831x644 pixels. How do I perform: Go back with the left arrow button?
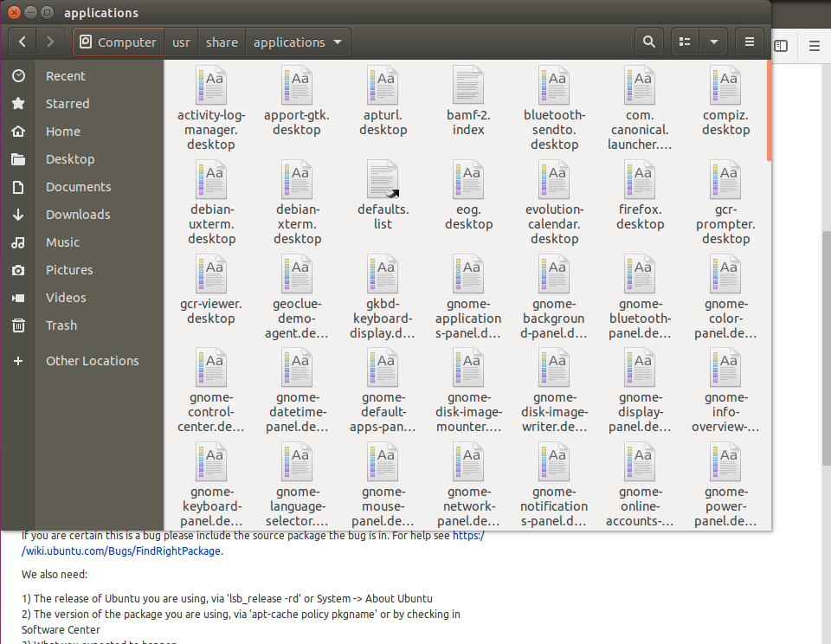tap(23, 42)
